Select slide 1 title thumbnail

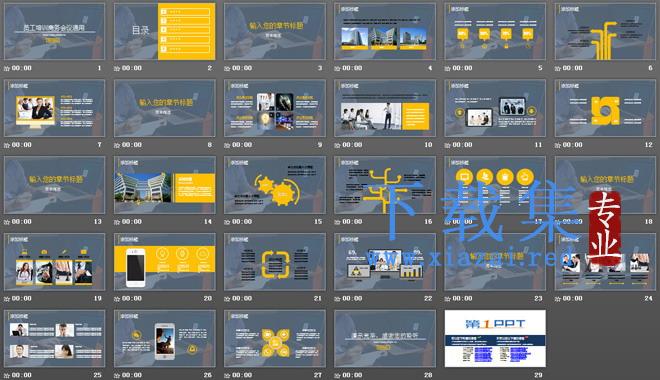54,31
